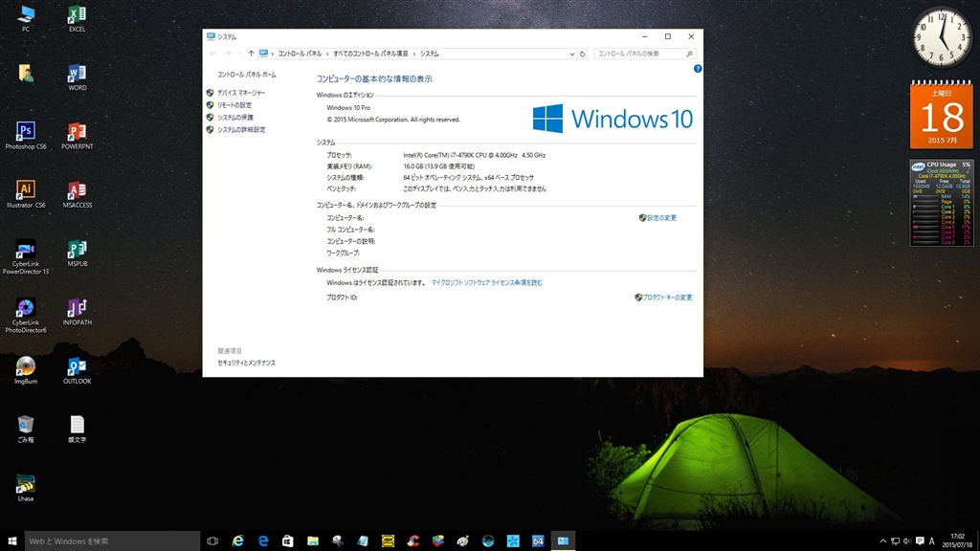This screenshot has width=980, height=551.
Task: Click the analog clock gadget
Action: [x=942, y=37]
